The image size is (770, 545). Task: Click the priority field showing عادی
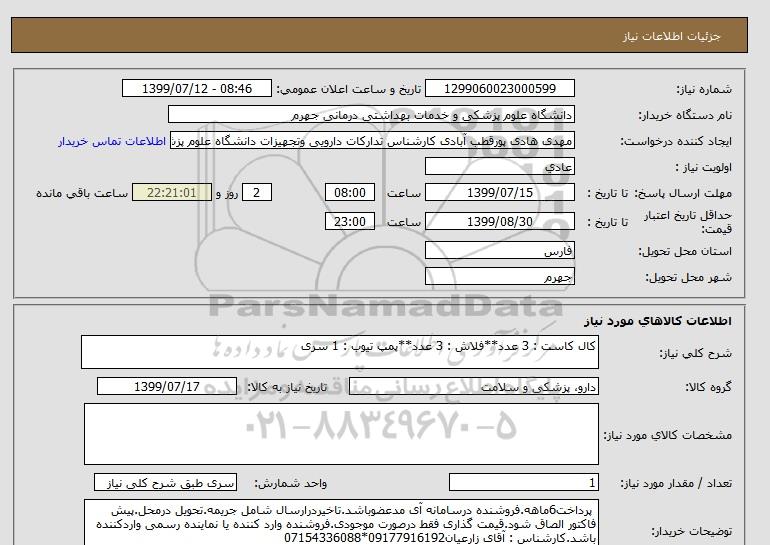499,166
